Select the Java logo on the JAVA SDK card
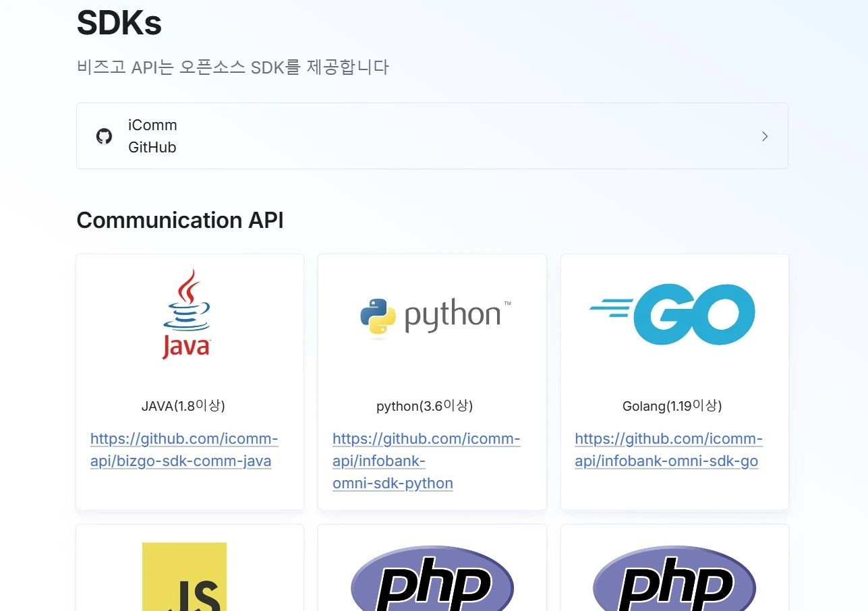This screenshot has height=611, width=868. pos(186,312)
